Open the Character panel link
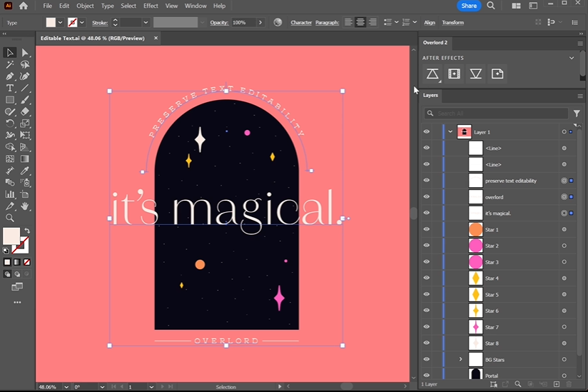Image resolution: width=588 pixels, height=392 pixels. point(301,23)
